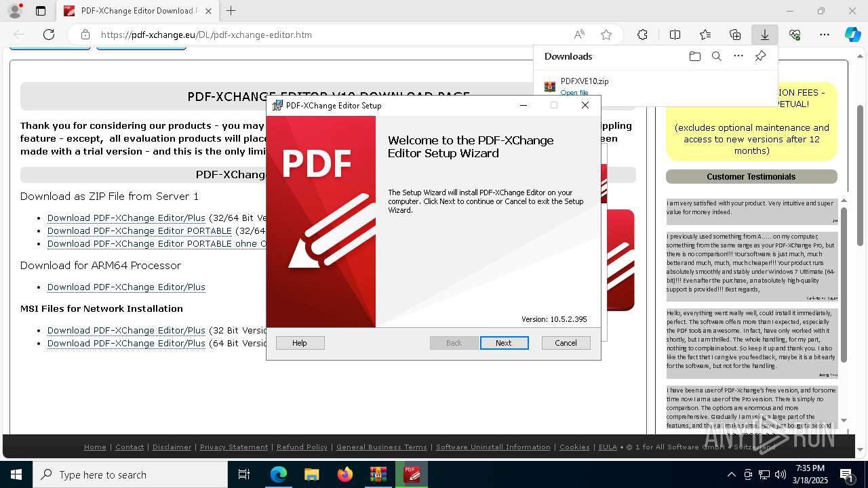Enable Read Aloud in the address bar
This screenshot has width=868, height=488.
click(x=579, y=35)
